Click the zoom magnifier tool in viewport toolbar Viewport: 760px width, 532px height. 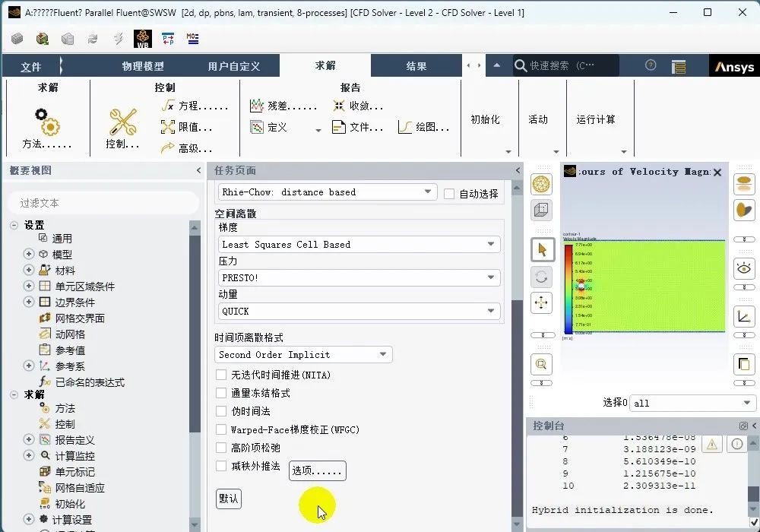541,365
